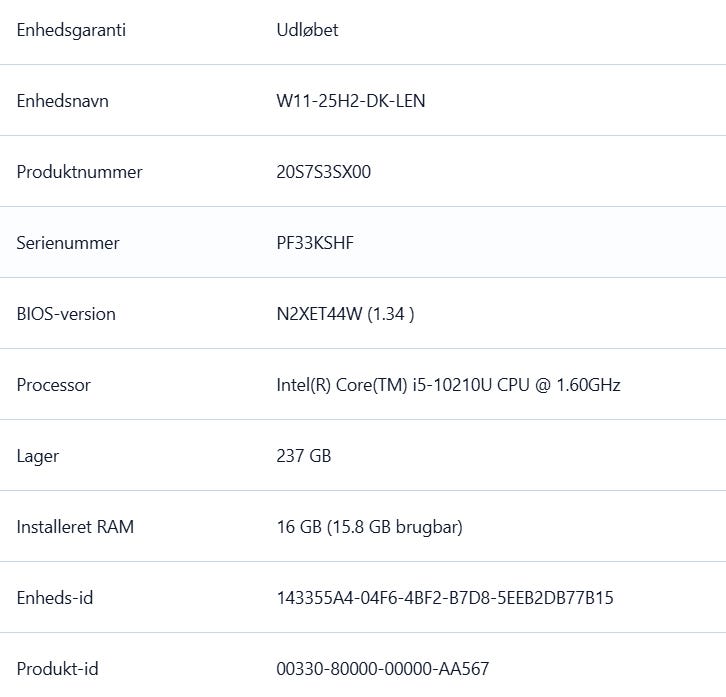Select the 16 GB RAM value
Viewport: 726px width, 697px height.
[x=369, y=527]
